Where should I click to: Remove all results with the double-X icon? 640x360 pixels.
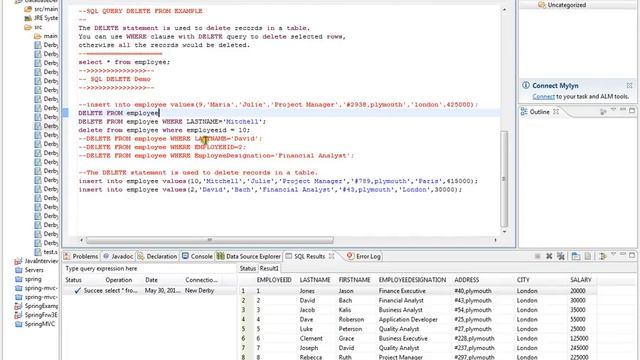point(561,256)
